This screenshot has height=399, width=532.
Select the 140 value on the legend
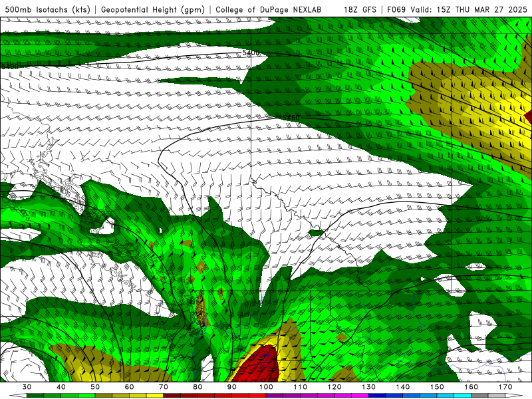click(x=403, y=387)
